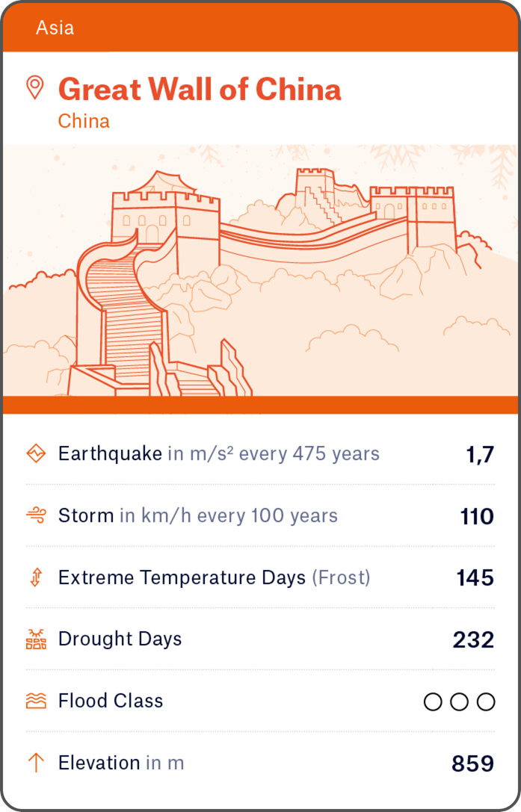Click the China country subtitle
This screenshot has width=521, height=812.
point(84,121)
